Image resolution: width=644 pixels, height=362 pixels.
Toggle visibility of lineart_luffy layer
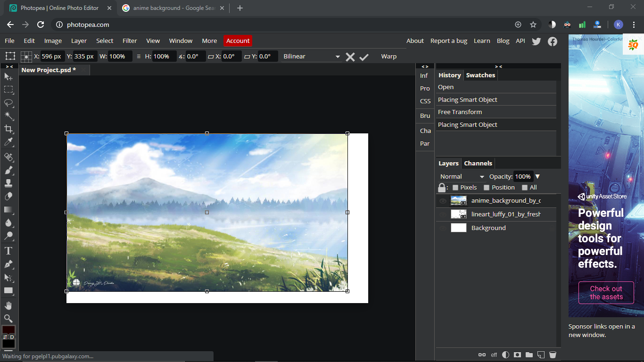click(x=443, y=214)
